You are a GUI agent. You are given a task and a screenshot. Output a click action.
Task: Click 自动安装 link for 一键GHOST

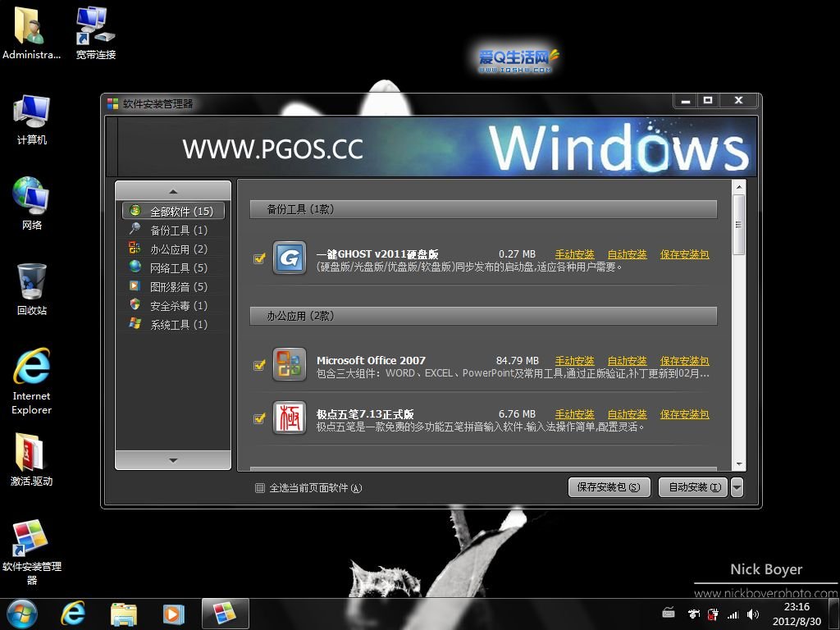click(x=627, y=254)
